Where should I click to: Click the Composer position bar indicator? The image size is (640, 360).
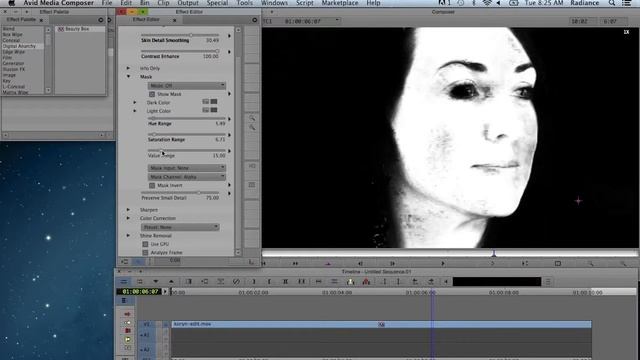click(493, 254)
